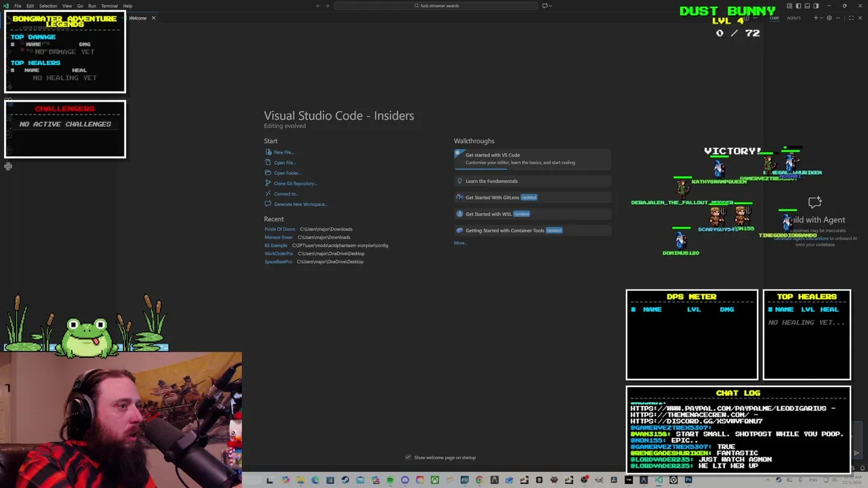Close the chat side panel
Screen dimensions: 868x488
pos(860,18)
